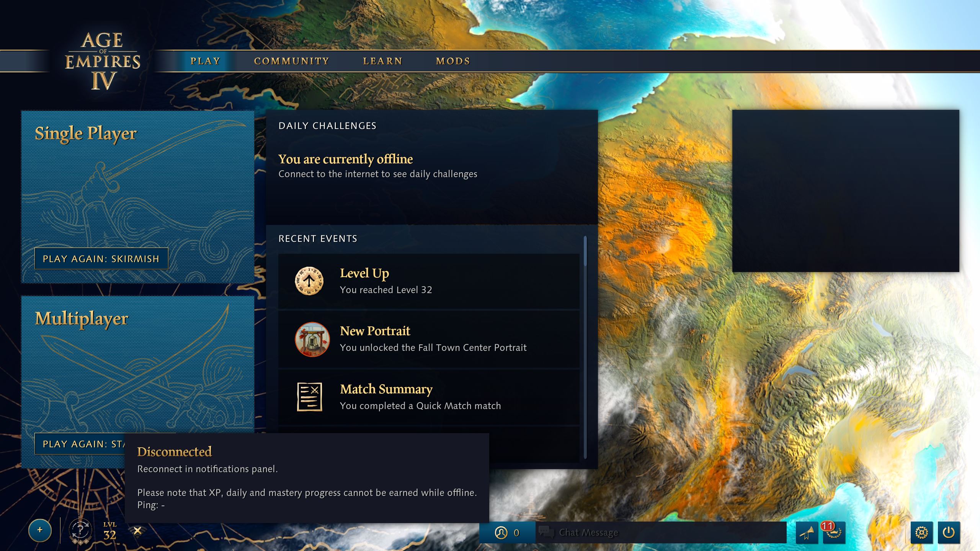Viewport: 980px width, 551px height.
Task: Click the offline network status icon
Action: pyautogui.click(x=139, y=531)
